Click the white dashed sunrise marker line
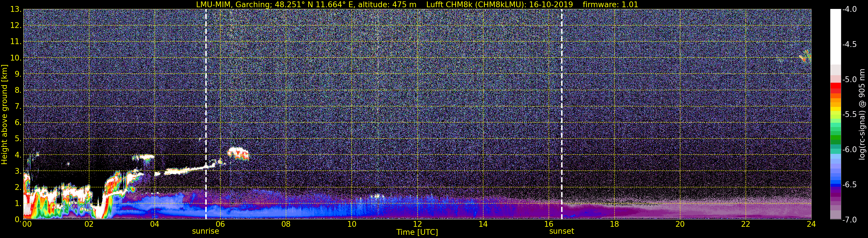 (x=206, y=114)
